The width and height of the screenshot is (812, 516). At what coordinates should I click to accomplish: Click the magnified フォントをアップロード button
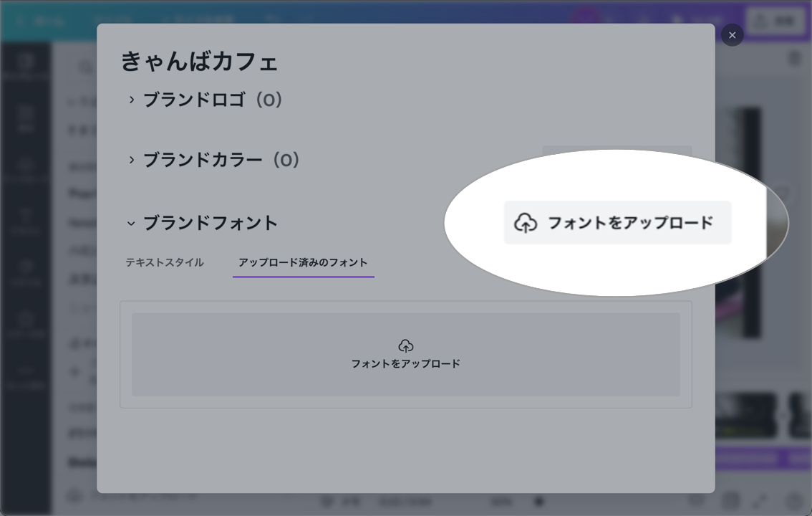coord(617,223)
